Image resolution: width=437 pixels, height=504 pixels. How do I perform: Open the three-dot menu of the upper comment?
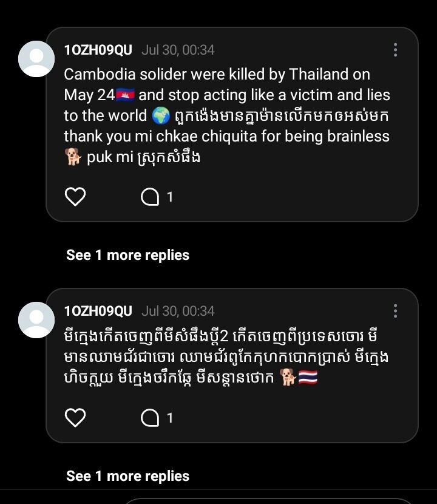pos(395,50)
